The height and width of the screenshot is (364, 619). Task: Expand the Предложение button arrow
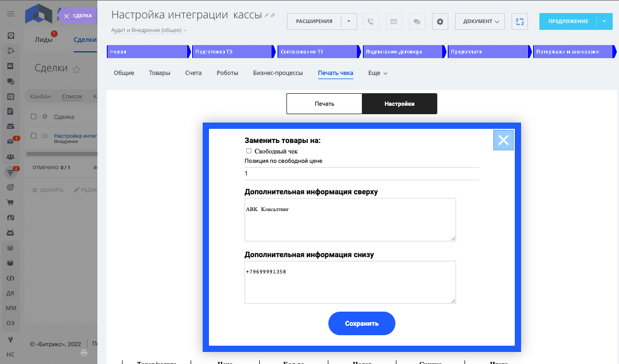click(605, 21)
